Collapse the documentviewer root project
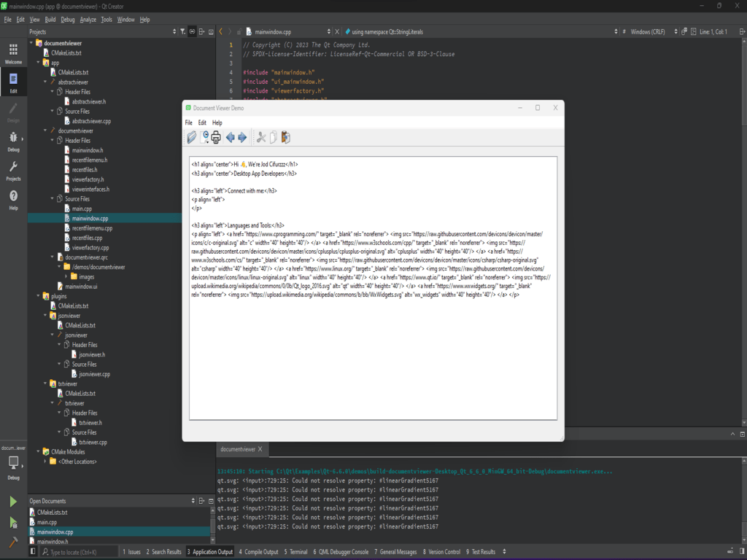 [31, 43]
